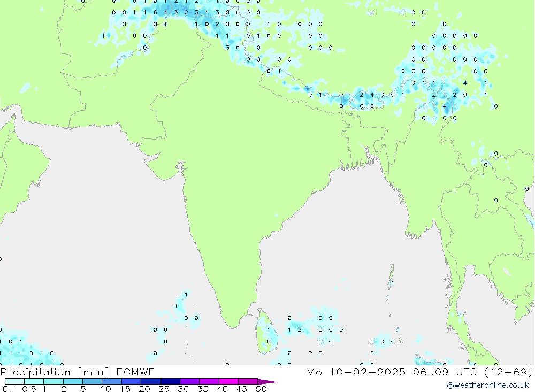Click the 30–35 mm violet legend swatch
The width and height of the screenshot is (535, 392).
tap(189, 381)
